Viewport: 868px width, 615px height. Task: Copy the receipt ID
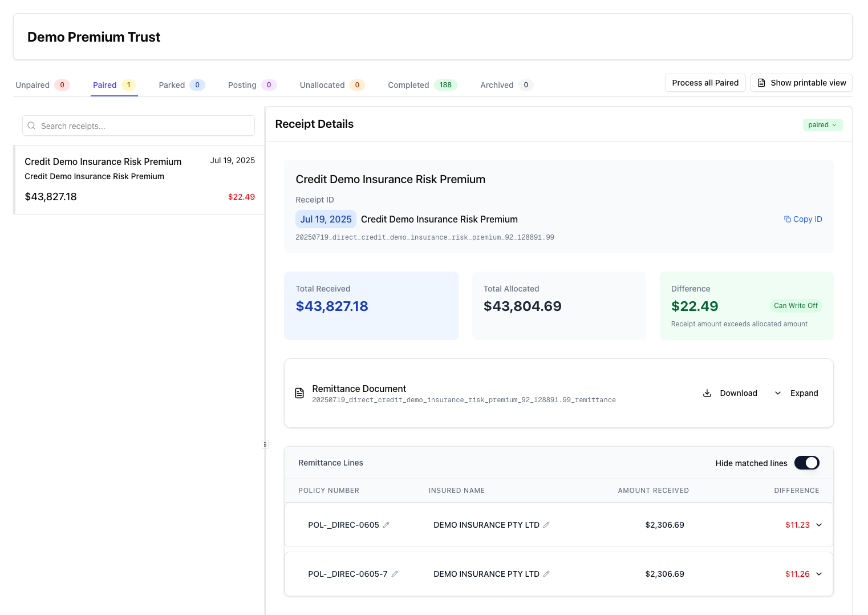[x=803, y=219]
